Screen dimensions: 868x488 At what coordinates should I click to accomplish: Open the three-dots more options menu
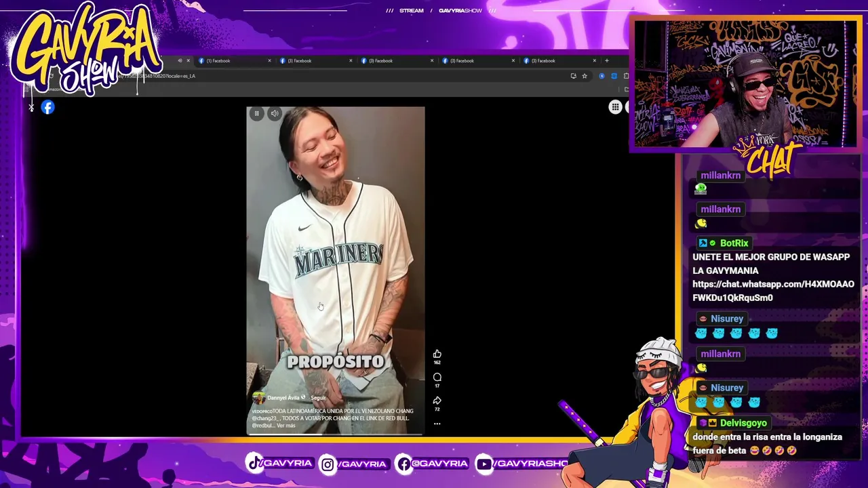(x=437, y=424)
